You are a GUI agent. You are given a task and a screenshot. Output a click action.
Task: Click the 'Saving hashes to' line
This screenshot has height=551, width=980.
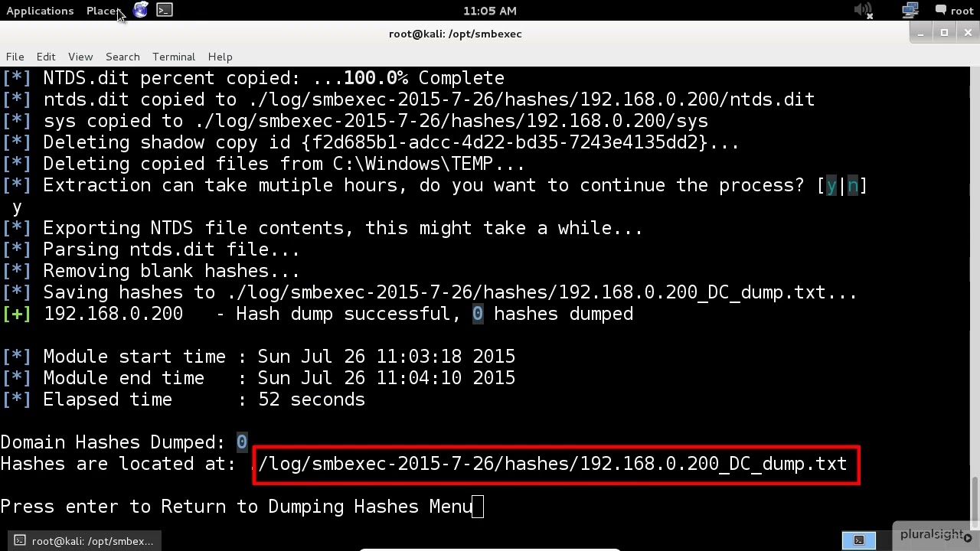click(430, 292)
